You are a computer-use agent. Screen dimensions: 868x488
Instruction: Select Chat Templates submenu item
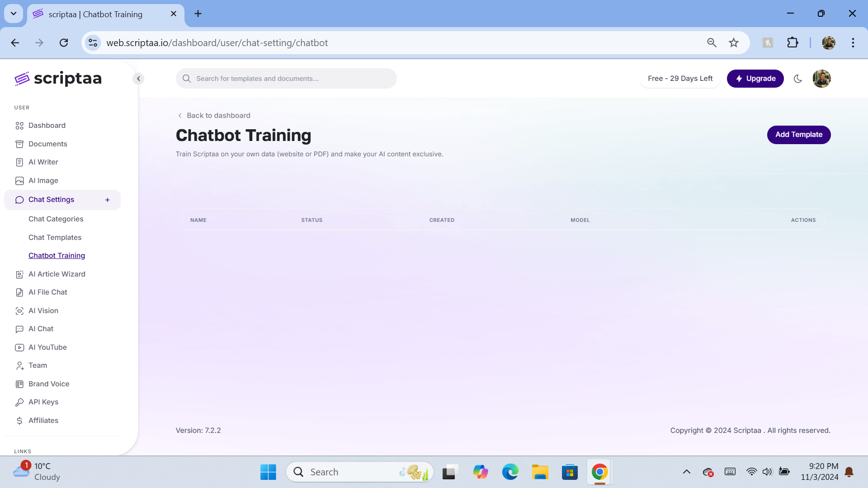(55, 238)
